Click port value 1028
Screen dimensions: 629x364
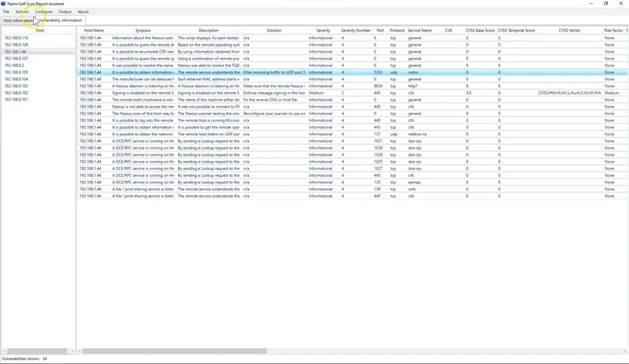(x=378, y=154)
